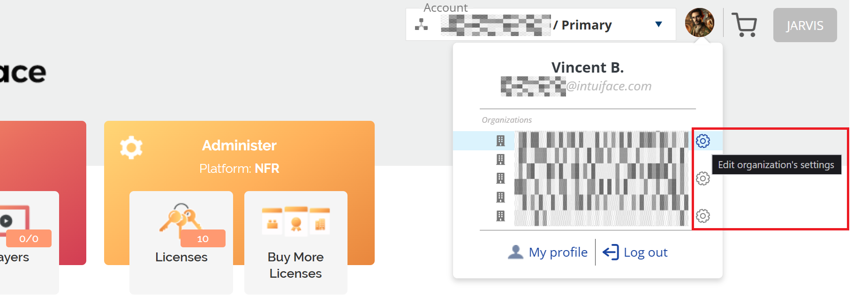Click the Licenses count badge showing 10
This screenshot has height=296, width=868.
pyautogui.click(x=203, y=239)
